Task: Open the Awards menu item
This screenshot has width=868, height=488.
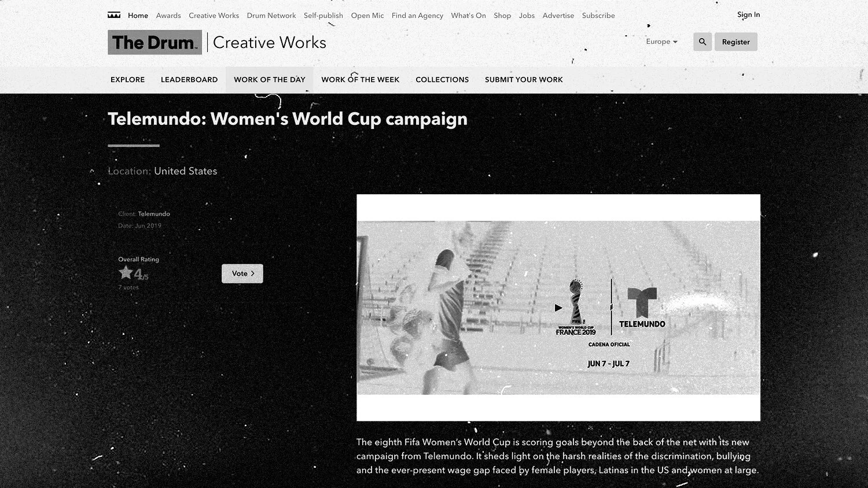Action: point(168,16)
